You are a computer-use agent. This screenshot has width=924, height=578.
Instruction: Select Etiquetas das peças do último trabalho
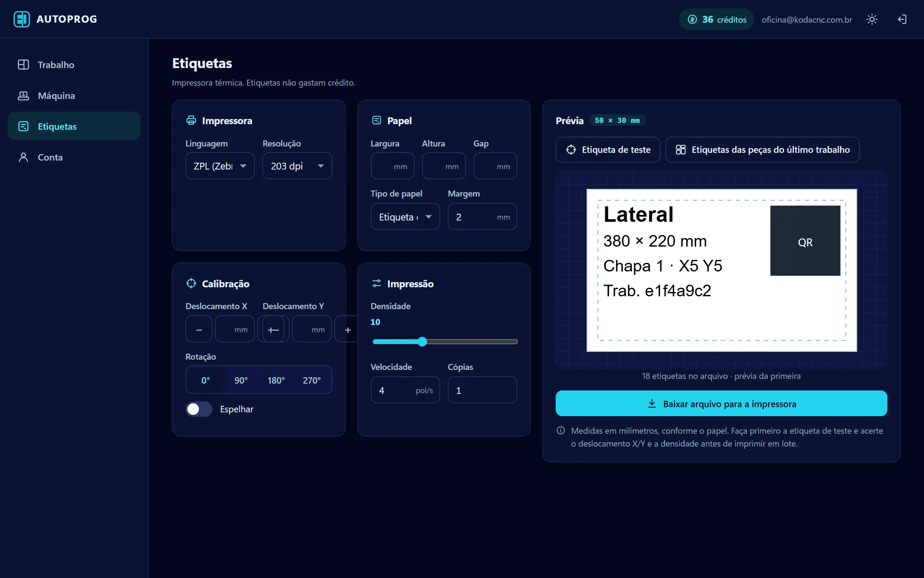[x=762, y=149]
